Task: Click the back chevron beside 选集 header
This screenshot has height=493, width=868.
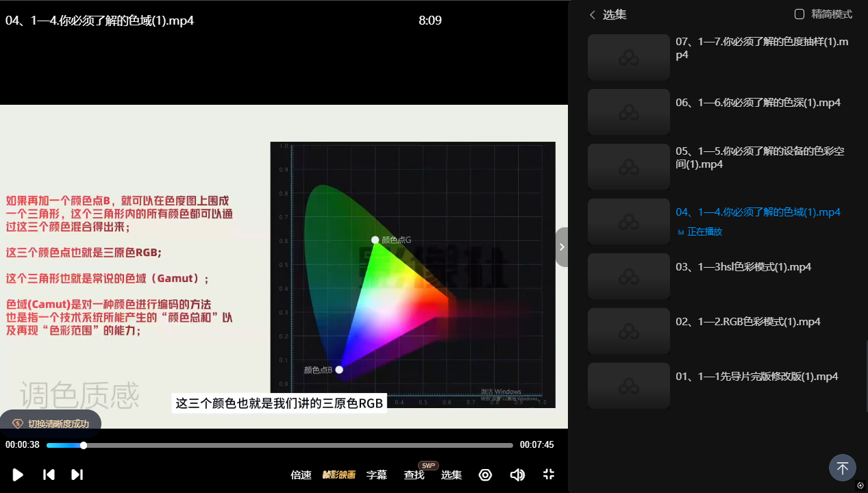Action: pyautogui.click(x=593, y=14)
